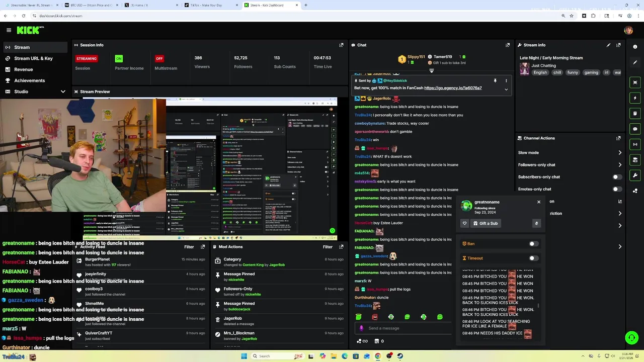Toggle the Timeout switch for greatnoname
The height and width of the screenshot is (362, 644).
pyautogui.click(x=533, y=258)
